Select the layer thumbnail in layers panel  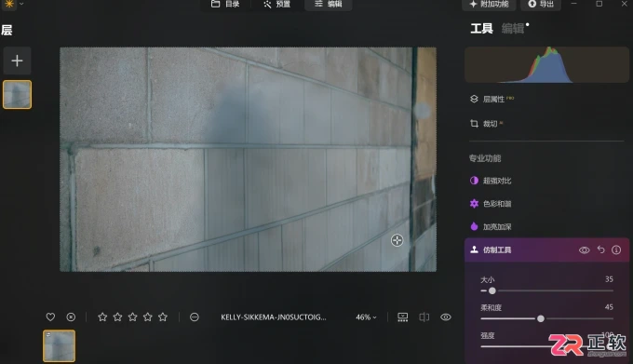[x=17, y=94]
